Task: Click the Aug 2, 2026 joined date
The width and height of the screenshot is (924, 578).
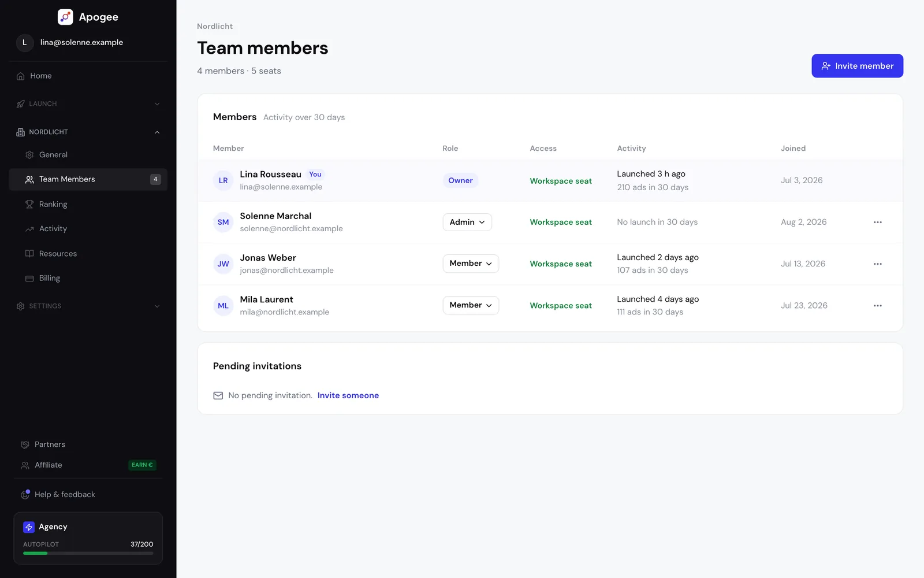Action: 804,223
